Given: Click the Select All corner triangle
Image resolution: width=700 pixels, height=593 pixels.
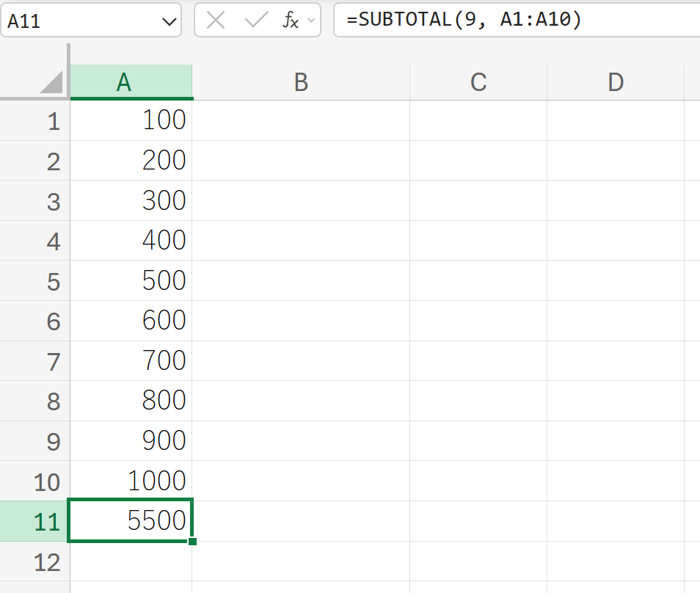Looking at the screenshot, I should [51, 82].
